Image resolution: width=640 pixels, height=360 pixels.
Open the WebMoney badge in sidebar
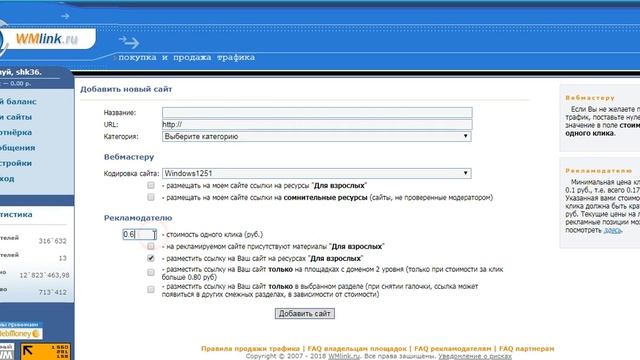coord(20,333)
